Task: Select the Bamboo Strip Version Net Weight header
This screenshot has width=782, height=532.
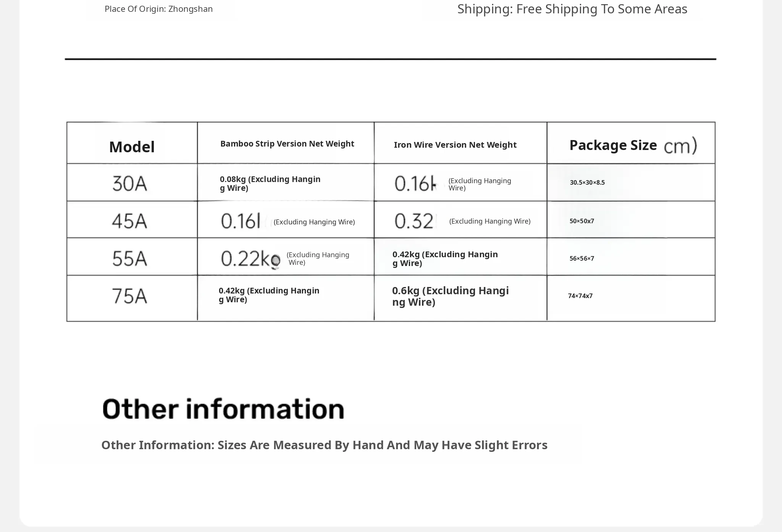Action: point(287,144)
